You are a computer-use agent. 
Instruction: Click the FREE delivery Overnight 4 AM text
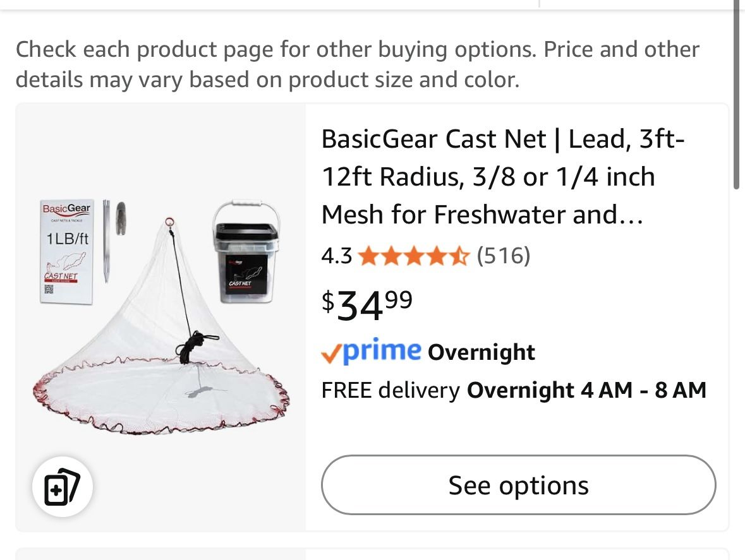(x=513, y=390)
